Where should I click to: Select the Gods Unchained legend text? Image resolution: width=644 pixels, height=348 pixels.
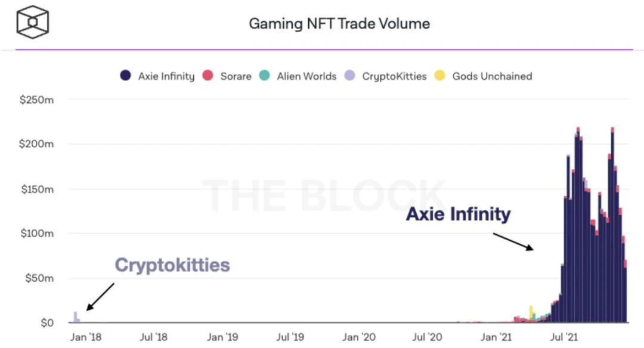(492, 76)
